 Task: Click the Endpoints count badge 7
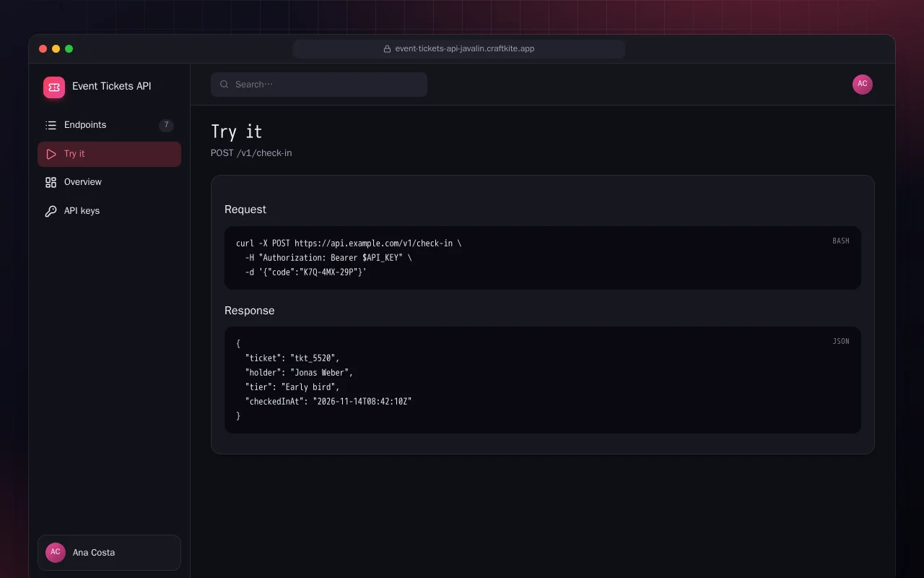tap(166, 125)
